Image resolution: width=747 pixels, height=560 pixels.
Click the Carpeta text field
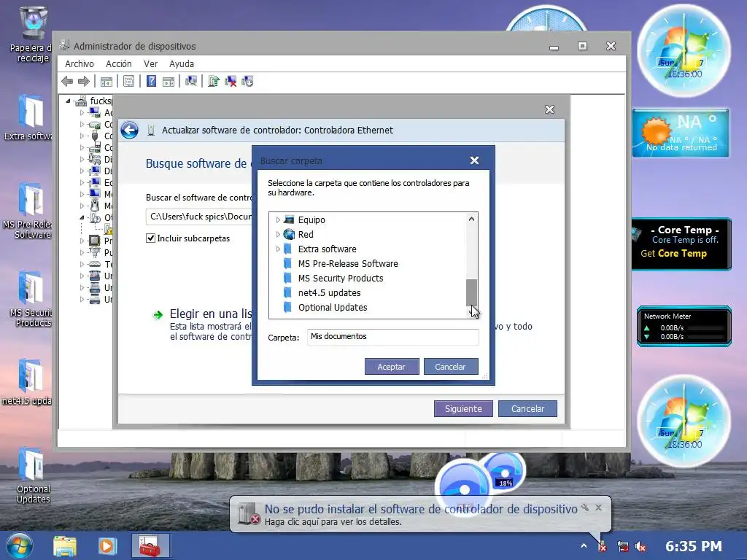coord(392,337)
